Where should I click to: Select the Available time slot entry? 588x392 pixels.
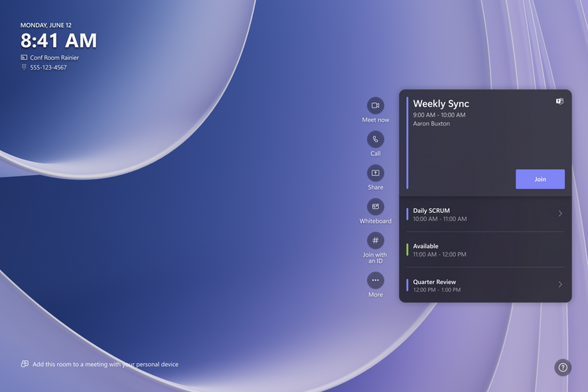point(485,250)
